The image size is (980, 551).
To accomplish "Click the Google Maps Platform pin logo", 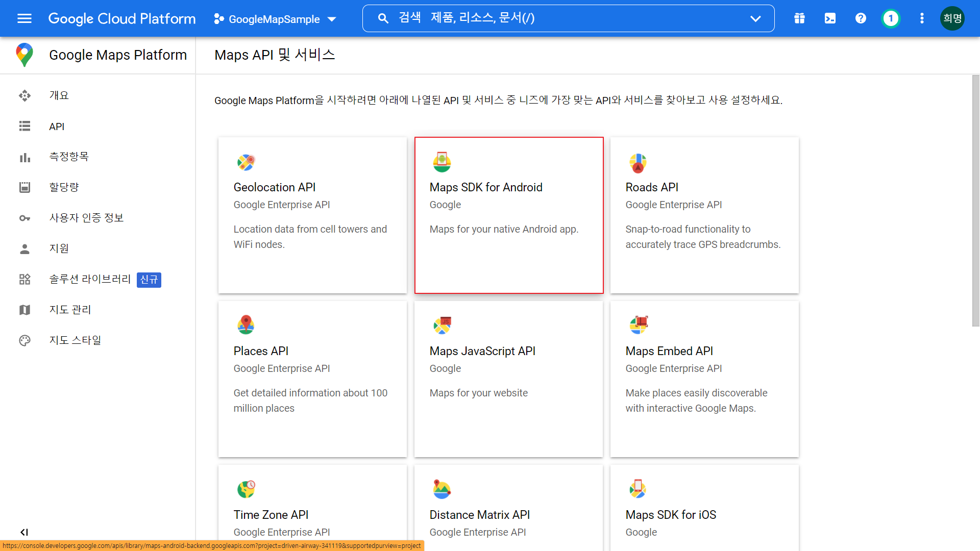I will click(24, 55).
